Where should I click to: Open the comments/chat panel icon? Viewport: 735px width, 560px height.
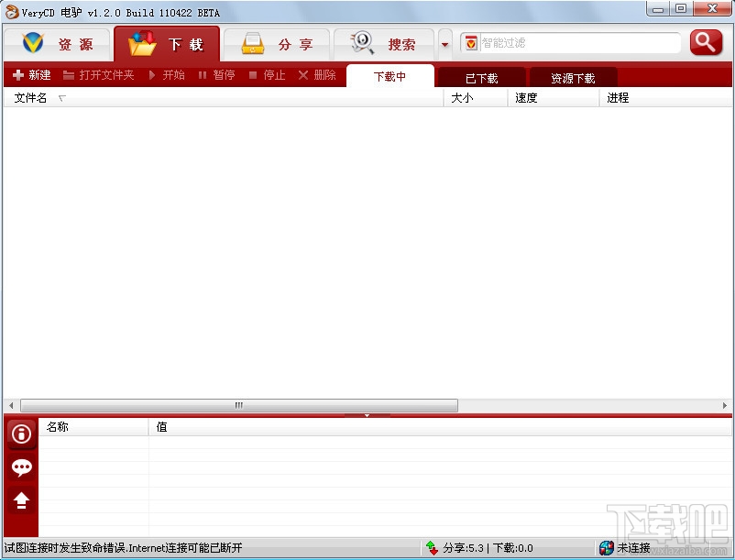[x=20, y=467]
